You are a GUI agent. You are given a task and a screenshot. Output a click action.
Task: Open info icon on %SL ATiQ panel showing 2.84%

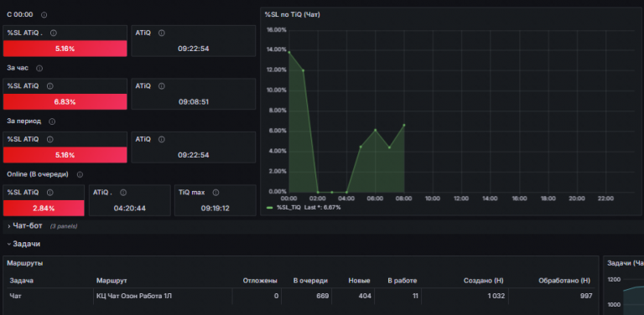pos(49,193)
